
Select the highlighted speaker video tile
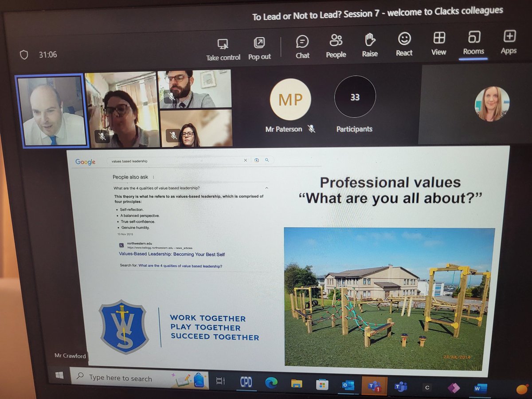[x=52, y=110]
